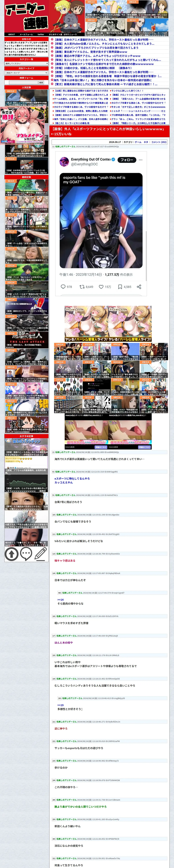Click the red bullet icon beside 大人気Vtuber白銀ノエル headline
The width and height of the screenshot is (174, 868).
[52, 43]
